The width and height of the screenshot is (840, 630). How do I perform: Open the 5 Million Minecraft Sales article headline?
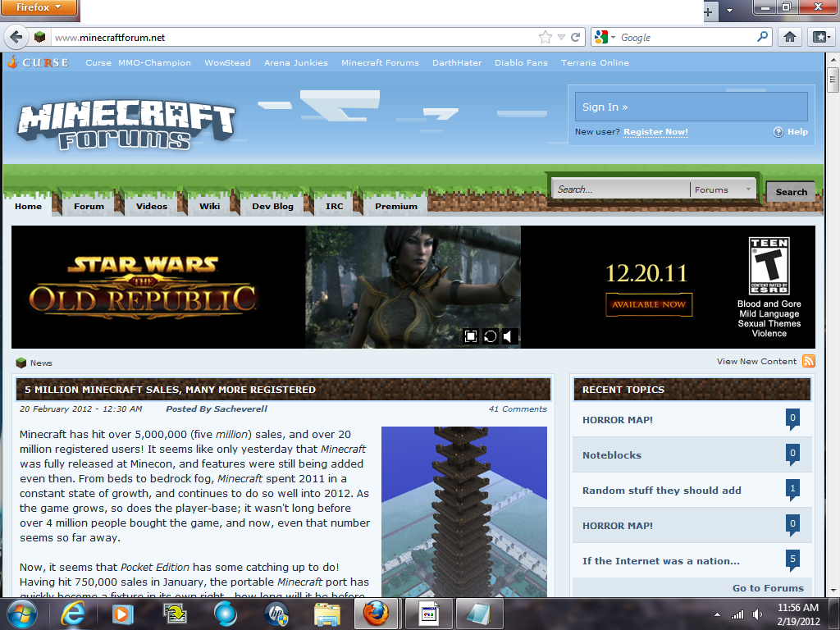(x=170, y=390)
